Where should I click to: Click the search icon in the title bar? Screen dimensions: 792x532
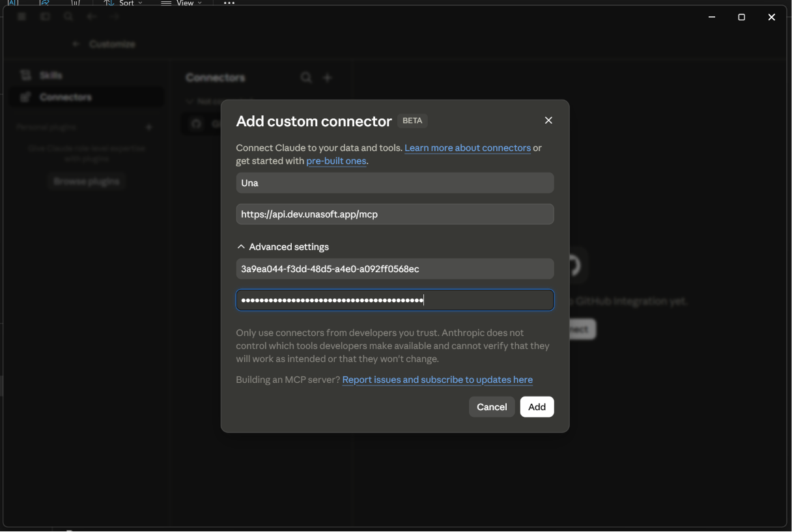pyautogui.click(x=68, y=17)
